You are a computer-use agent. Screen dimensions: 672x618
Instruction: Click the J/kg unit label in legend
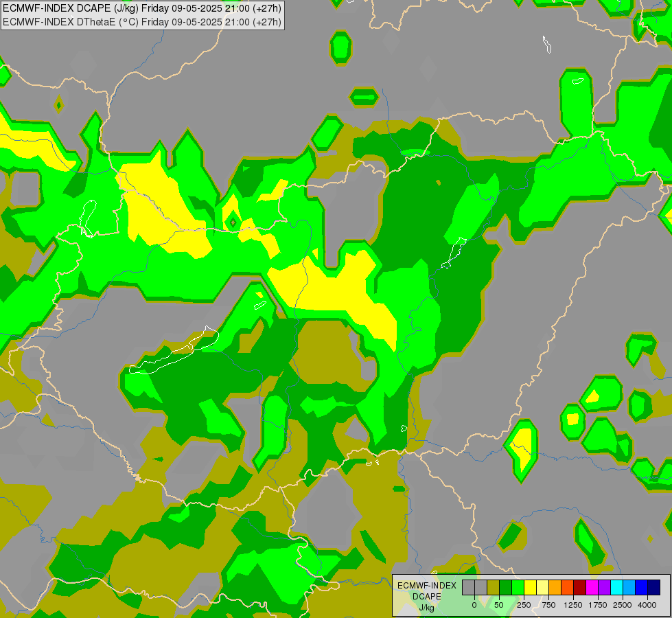[x=427, y=608]
